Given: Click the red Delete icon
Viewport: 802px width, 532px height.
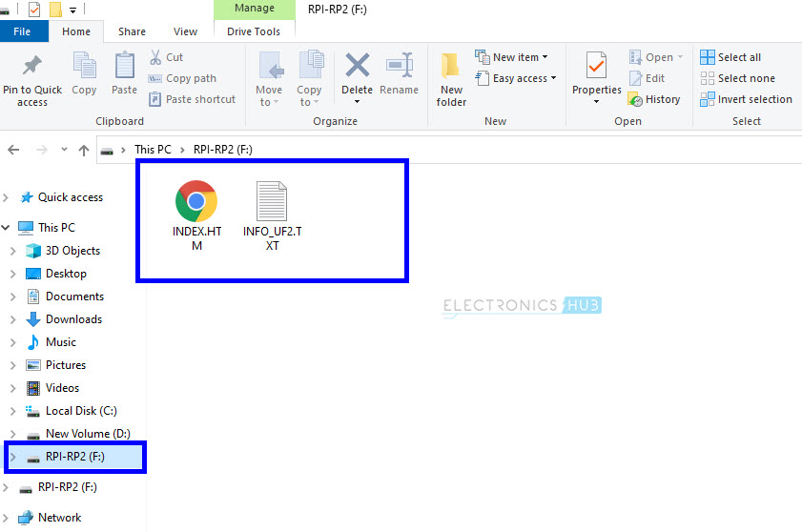Looking at the screenshot, I should (357, 67).
